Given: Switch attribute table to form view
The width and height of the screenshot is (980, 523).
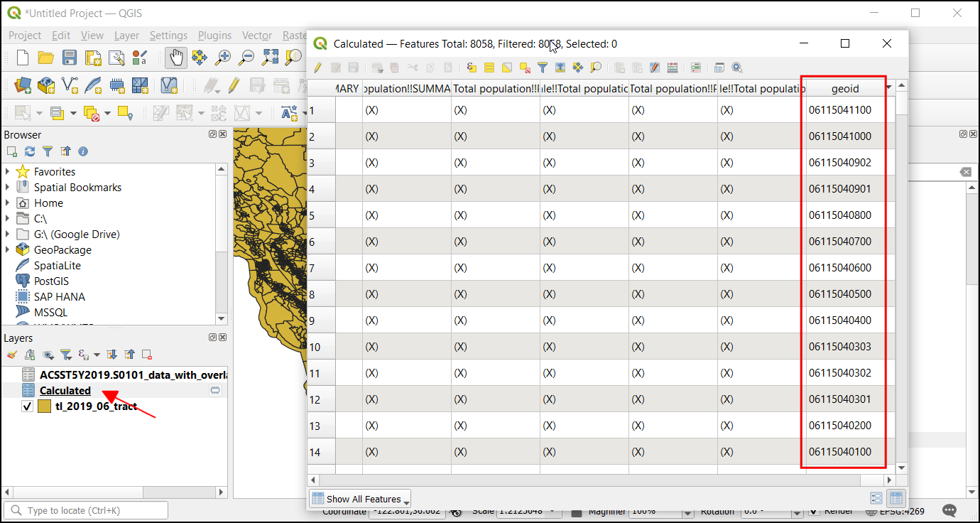Looking at the screenshot, I should pos(876,498).
